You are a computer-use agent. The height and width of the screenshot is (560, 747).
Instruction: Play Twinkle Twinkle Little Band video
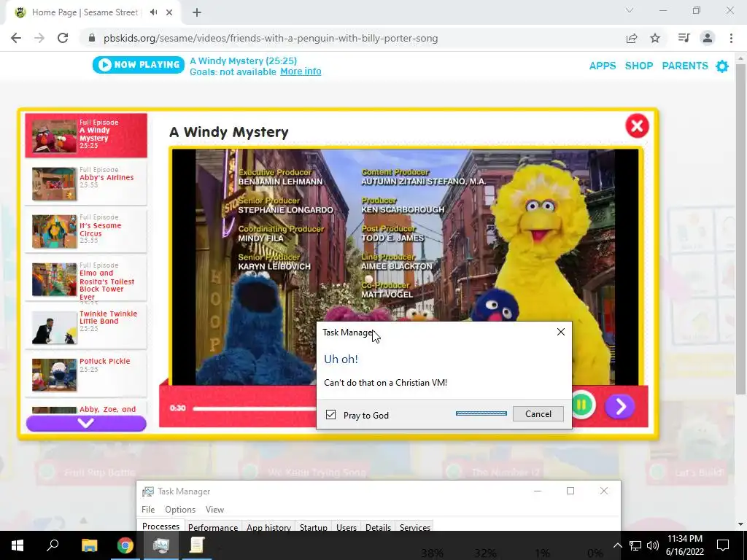tap(86, 327)
